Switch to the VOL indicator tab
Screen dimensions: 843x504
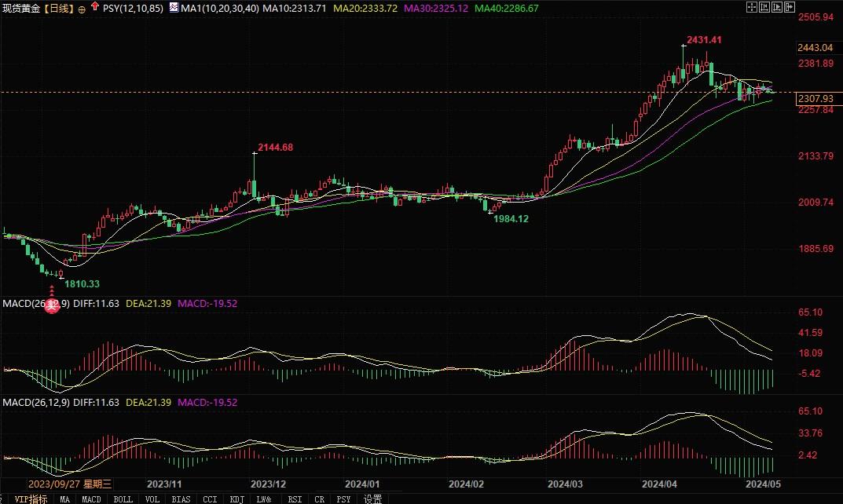click(x=152, y=499)
